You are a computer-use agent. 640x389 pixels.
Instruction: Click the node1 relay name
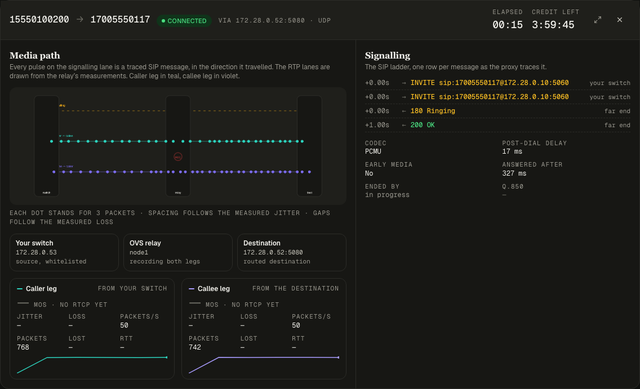pyautogui.click(x=139, y=253)
